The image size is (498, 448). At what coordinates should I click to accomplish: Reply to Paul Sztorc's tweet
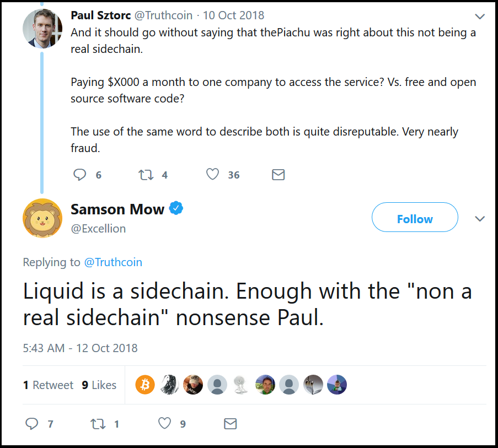pos(80,175)
